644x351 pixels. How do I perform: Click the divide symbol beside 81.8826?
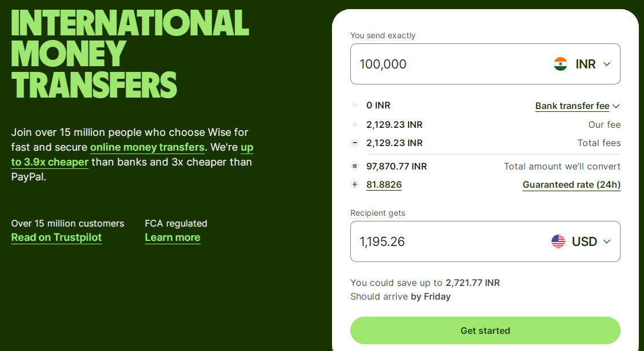(355, 184)
